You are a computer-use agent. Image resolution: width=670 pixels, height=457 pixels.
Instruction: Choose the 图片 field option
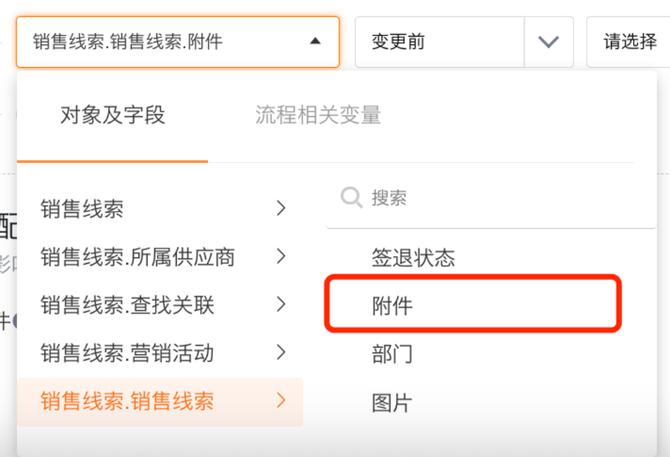click(392, 403)
